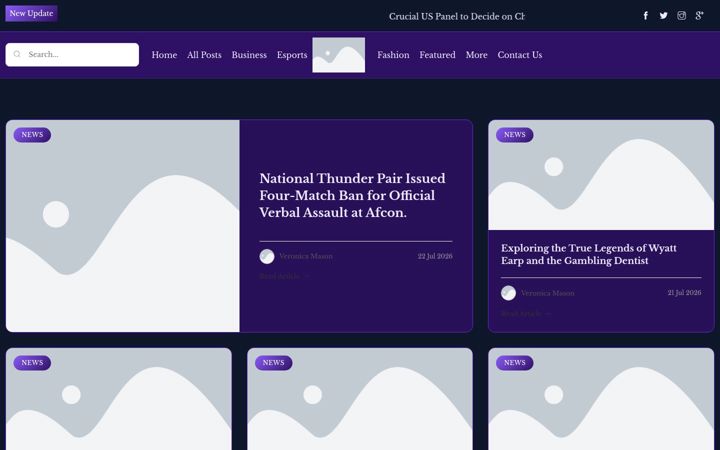Click NEWS tag on bottom-left card
This screenshot has width=720, height=450.
pyautogui.click(x=32, y=363)
